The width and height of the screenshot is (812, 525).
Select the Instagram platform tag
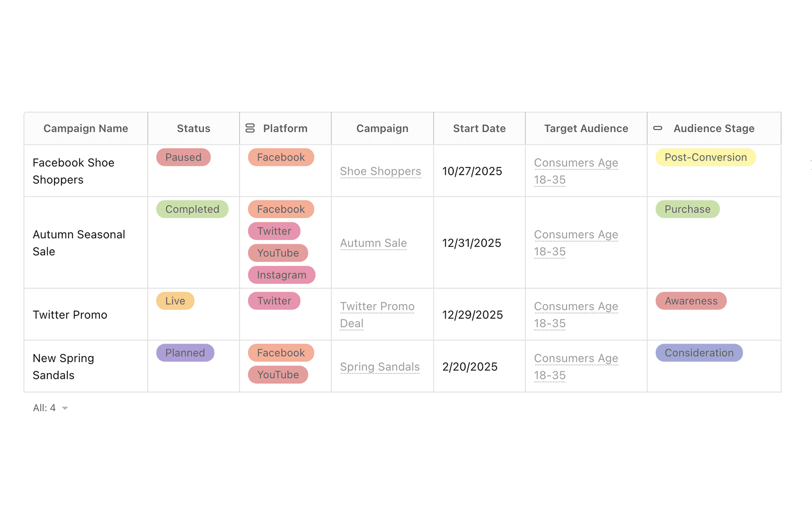pyautogui.click(x=281, y=275)
